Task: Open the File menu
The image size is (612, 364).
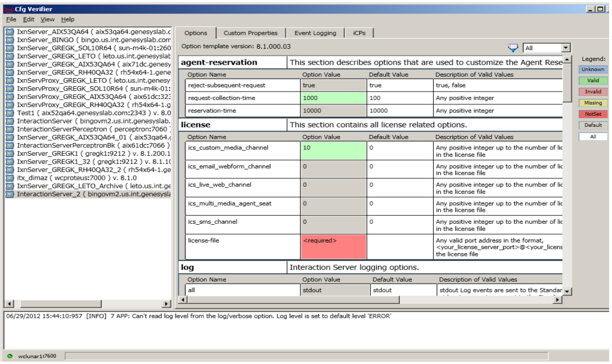Action: (11, 20)
